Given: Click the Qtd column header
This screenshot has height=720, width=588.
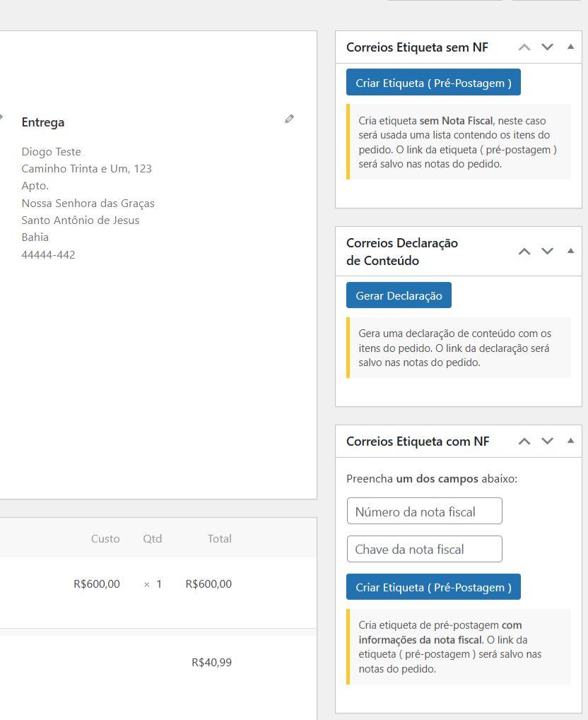Looking at the screenshot, I should coord(152,538).
